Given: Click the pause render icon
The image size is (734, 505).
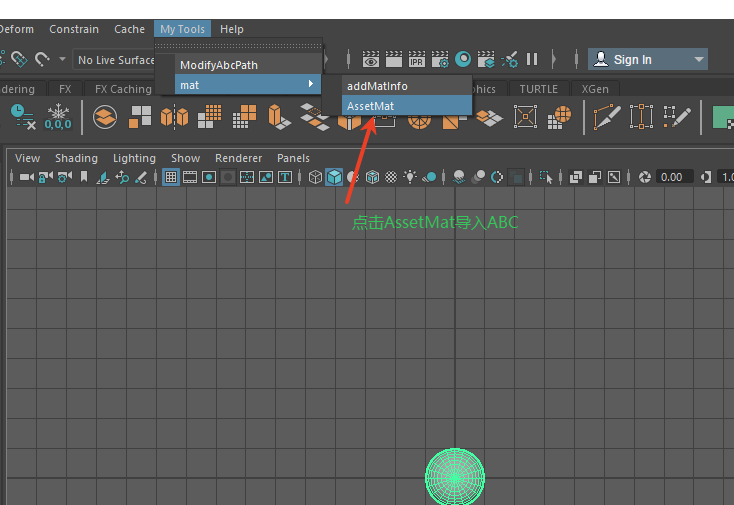Looking at the screenshot, I should tap(532, 60).
